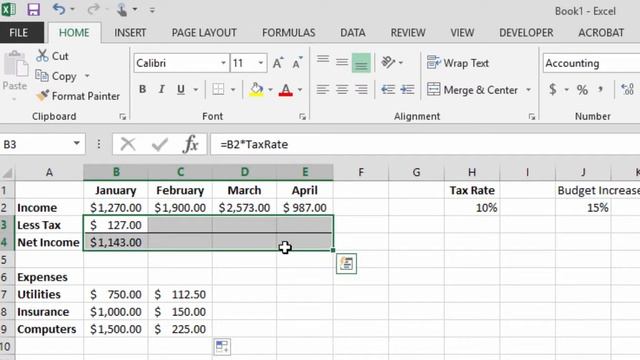Select Align Right icon

tap(361, 89)
